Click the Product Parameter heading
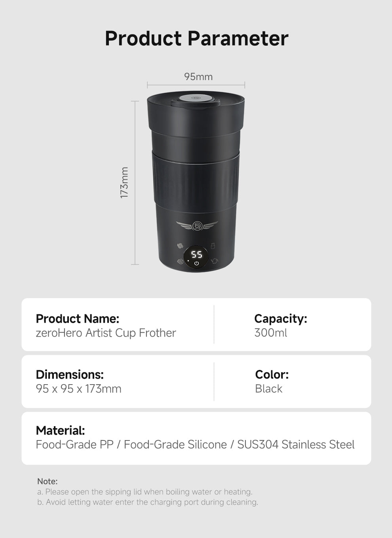 coord(196,38)
